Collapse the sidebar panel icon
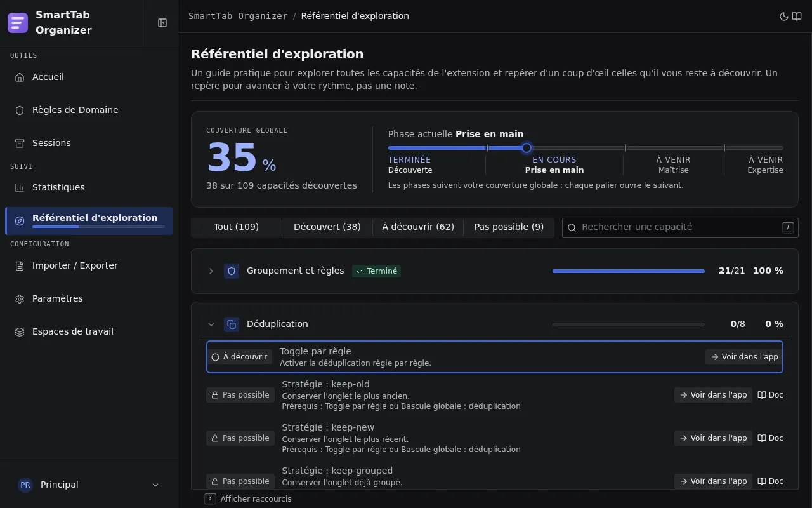This screenshot has width=812, height=508. [162, 23]
